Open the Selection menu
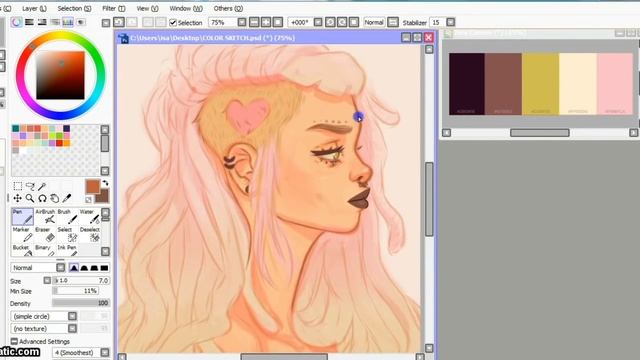The width and height of the screenshot is (640, 360). (74, 8)
